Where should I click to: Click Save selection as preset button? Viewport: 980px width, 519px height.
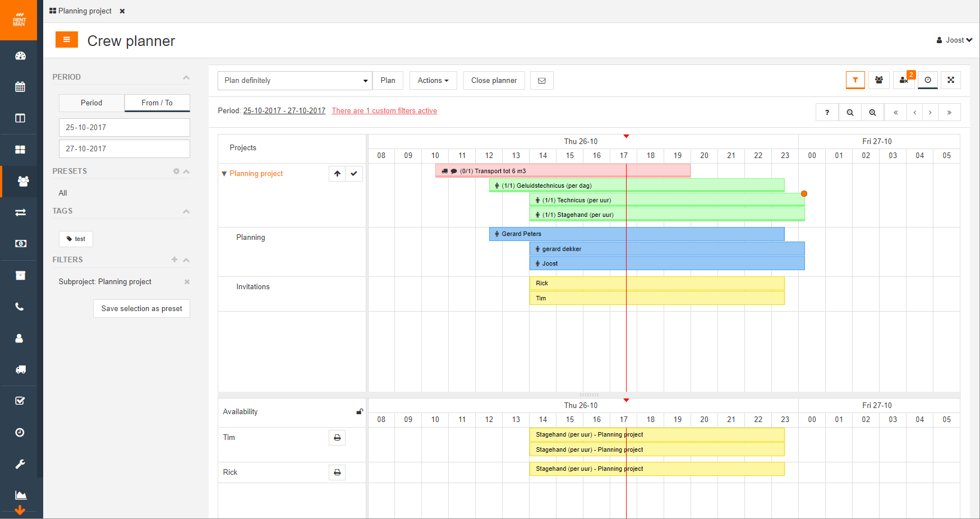141,309
